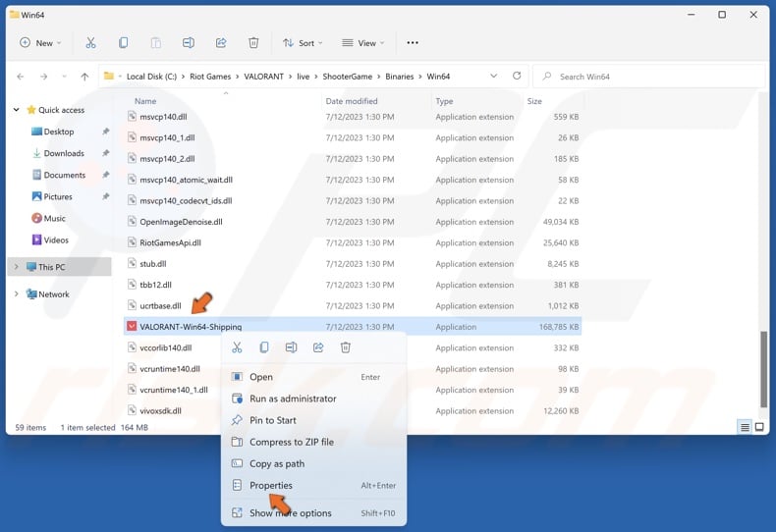Select the file vccorlib140.dll
The width and height of the screenshot is (776, 532).
point(165,348)
